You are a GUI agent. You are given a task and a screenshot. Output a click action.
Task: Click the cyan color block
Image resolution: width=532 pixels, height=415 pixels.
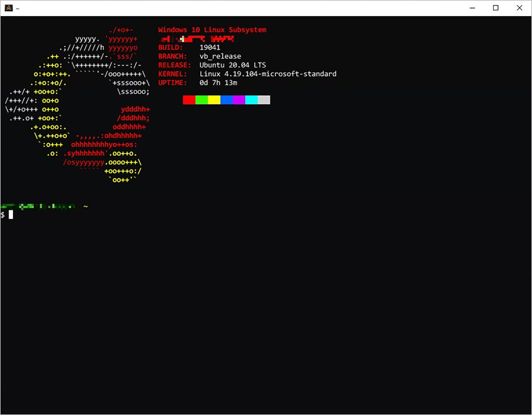click(251, 100)
